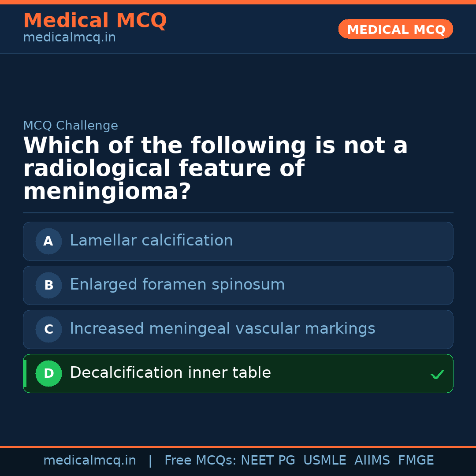Click the orange MEDICAL MCQ badge
The height and width of the screenshot is (476, 476).
click(395, 29)
